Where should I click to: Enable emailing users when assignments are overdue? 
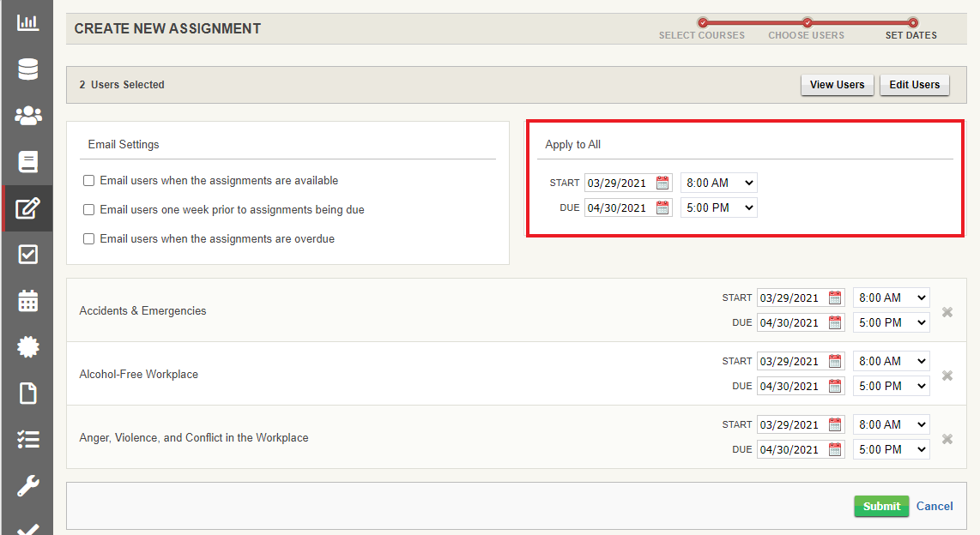tap(88, 238)
